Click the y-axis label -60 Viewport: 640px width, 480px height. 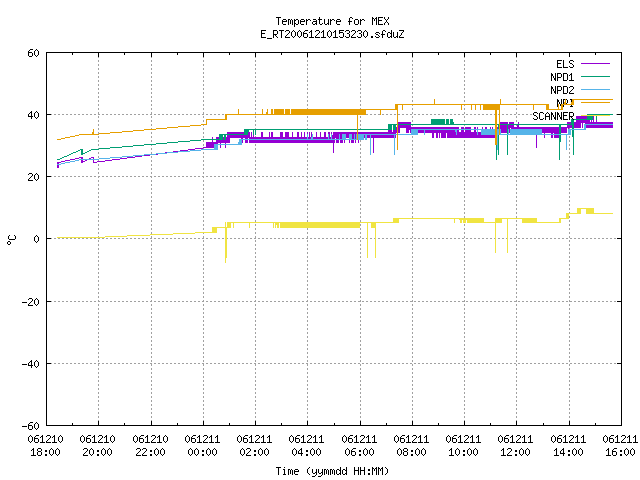coord(31,426)
